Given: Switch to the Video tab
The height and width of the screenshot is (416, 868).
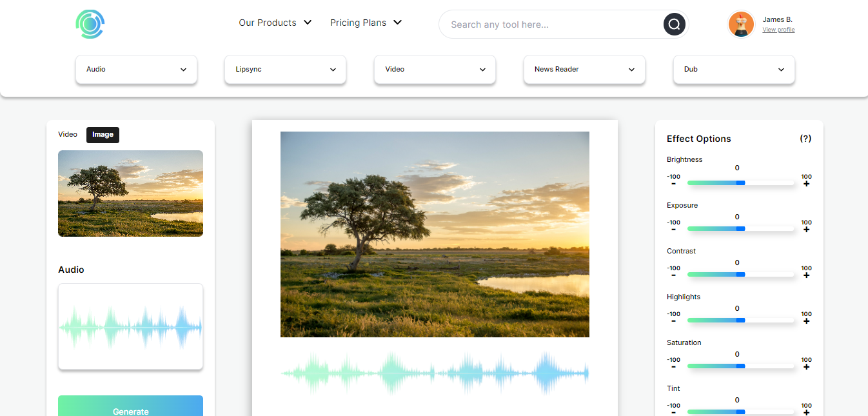Looking at the screenshot, I should tap(68, 135).
